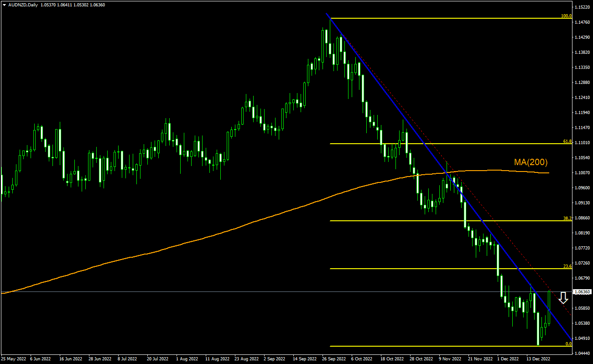The width and height of the screenshot is (593, 364).
Task: Click the MA(200) text label
Action: [531, 162]
